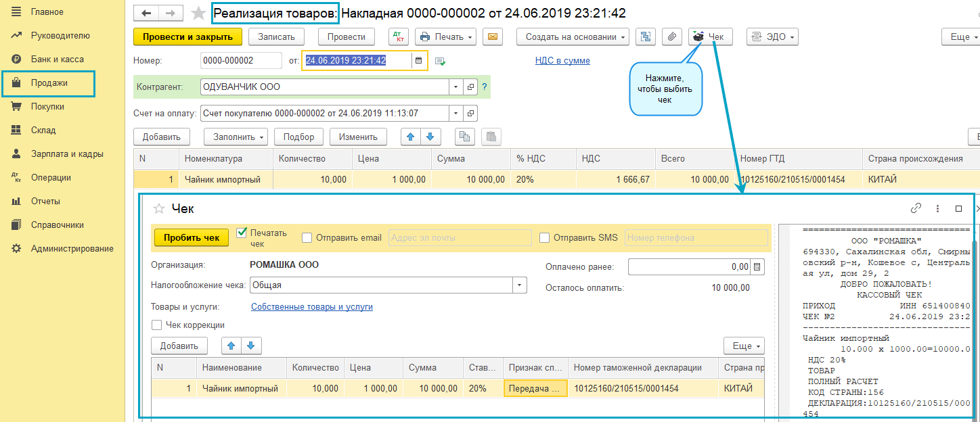Open Продажи section in sidebar

[49, 83]
